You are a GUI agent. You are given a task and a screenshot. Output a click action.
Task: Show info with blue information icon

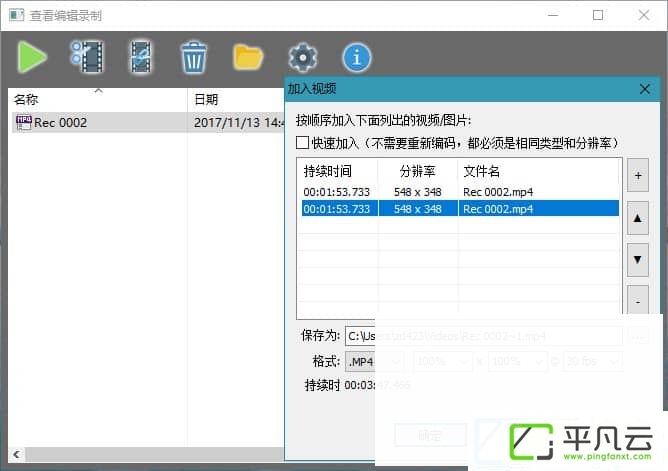pos(357,57)
